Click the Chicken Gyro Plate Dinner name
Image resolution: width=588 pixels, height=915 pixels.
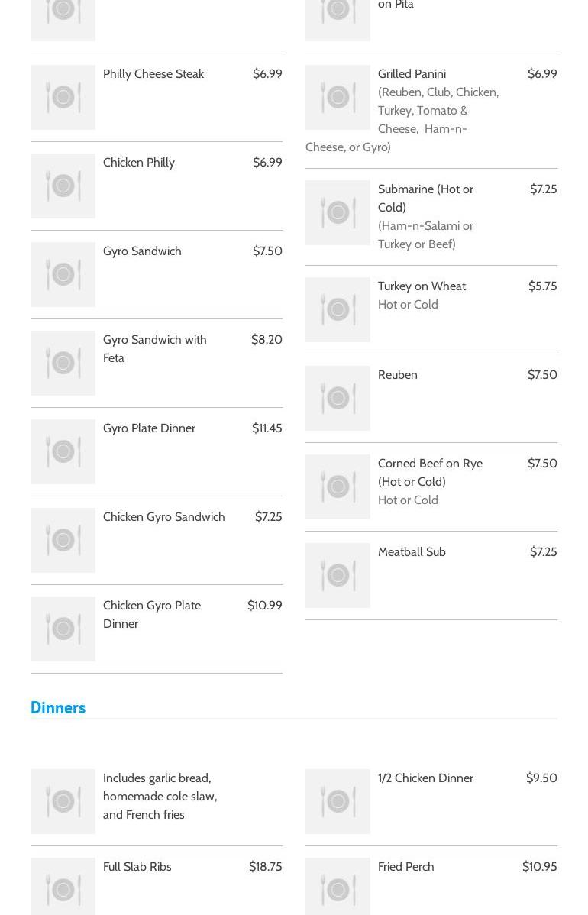tap(152, 614)
